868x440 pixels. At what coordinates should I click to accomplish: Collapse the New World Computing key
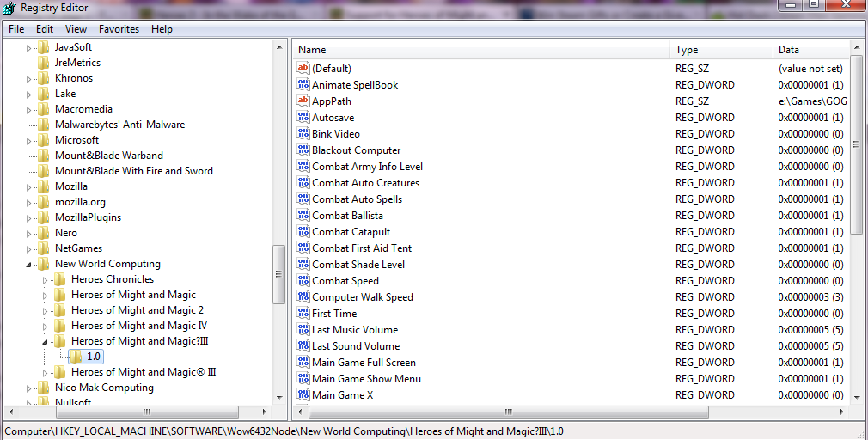[28, 265]
